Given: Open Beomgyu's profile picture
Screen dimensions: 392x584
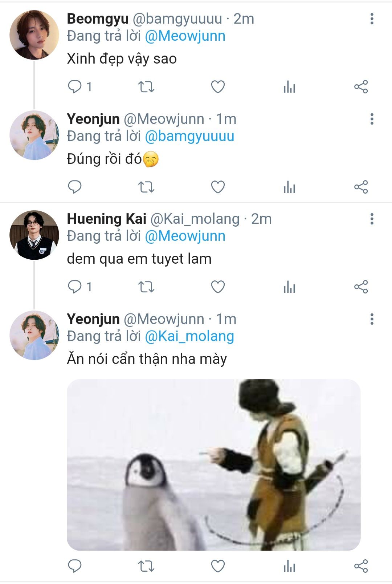Looking at the screenshot, I should (34, 35).
